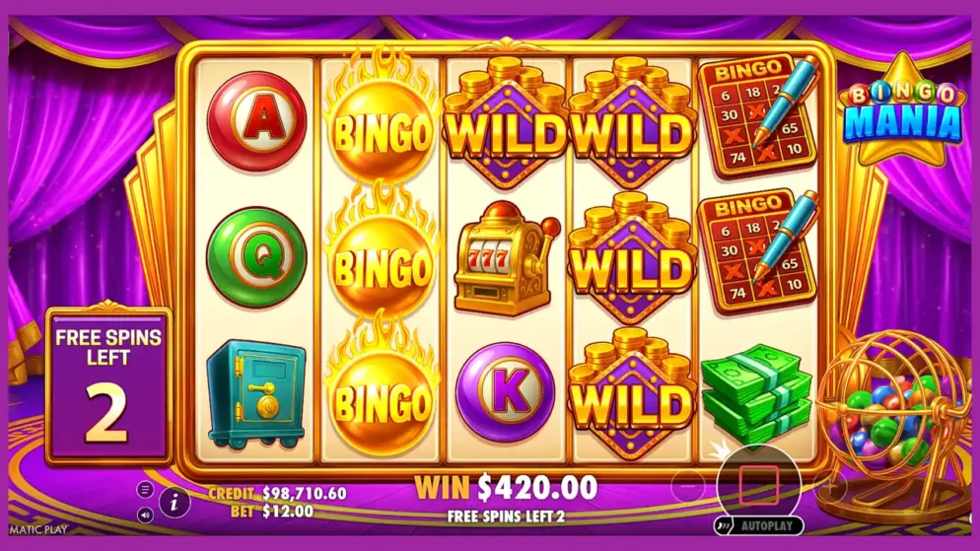This screenshot has width=980, height=551.
Task: Select the top-right bingo card symbol
Action: pyautogui.click(x=757, y=116)
